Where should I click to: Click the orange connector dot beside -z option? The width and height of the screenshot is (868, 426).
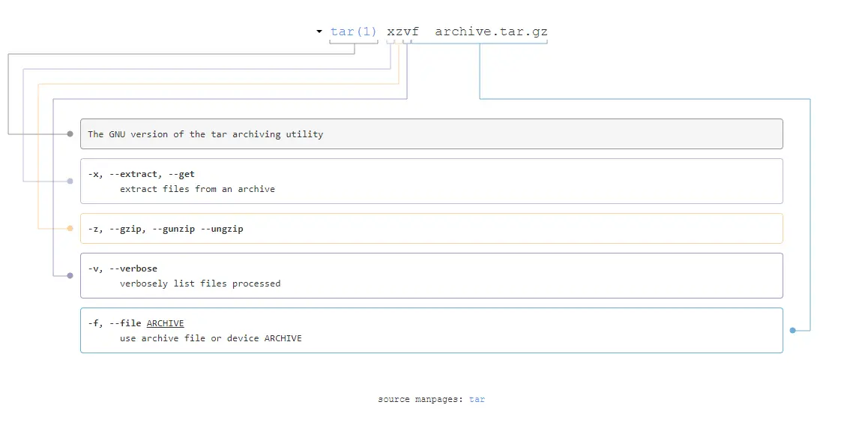tap(70, 228)
